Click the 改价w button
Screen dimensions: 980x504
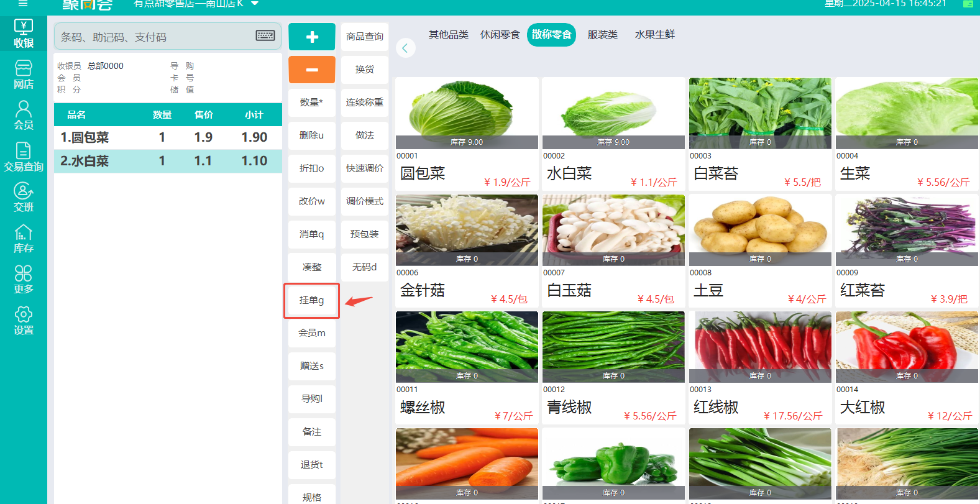[312, 201]
